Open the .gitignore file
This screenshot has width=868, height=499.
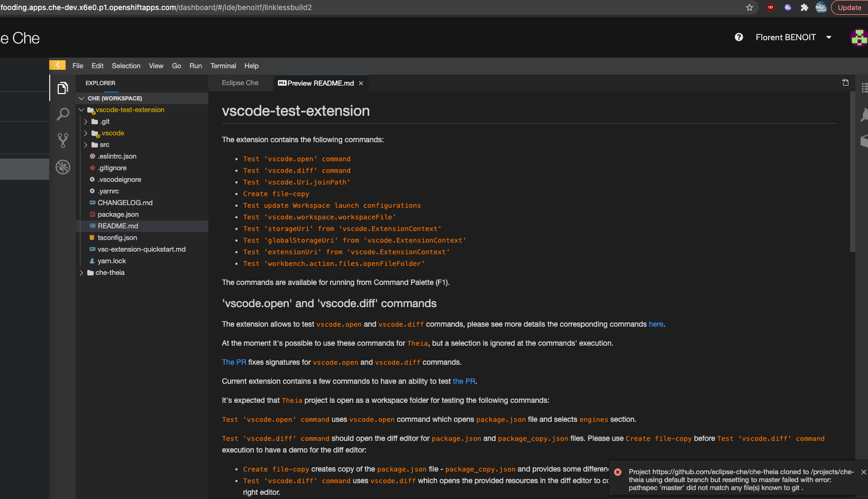click(x=112, y=168)
